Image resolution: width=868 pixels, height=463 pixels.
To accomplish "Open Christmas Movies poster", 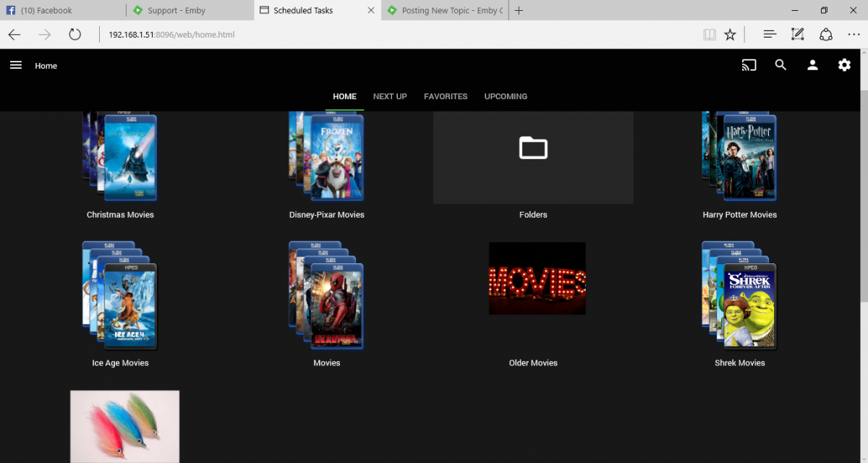I will pos(120,156).
